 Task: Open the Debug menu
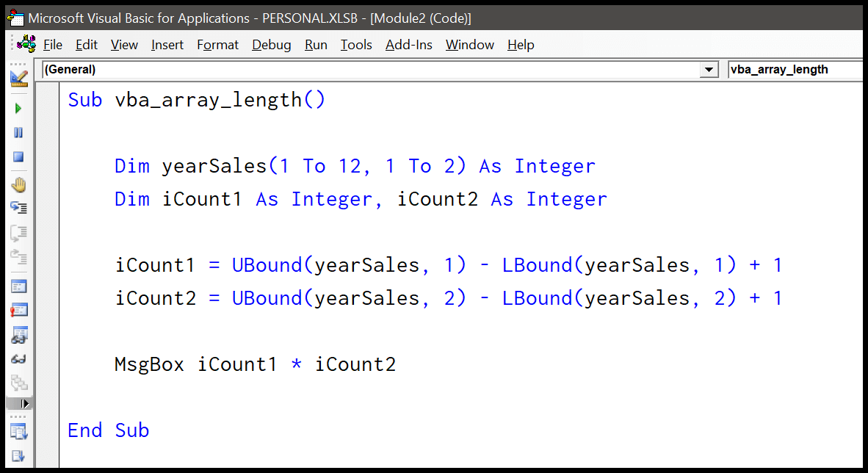coord(271,45)
